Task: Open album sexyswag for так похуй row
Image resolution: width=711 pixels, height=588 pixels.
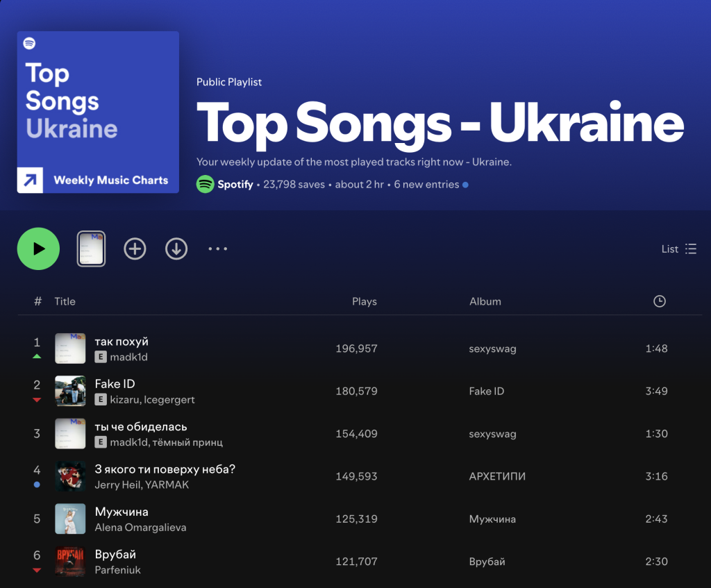Action: point(492,348)
